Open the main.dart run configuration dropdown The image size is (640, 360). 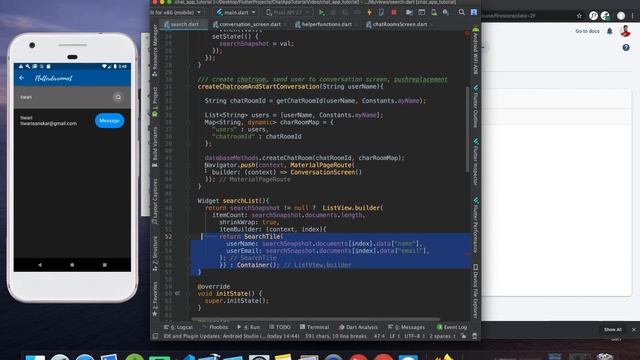pyautogui.click(x=236, y=13)
